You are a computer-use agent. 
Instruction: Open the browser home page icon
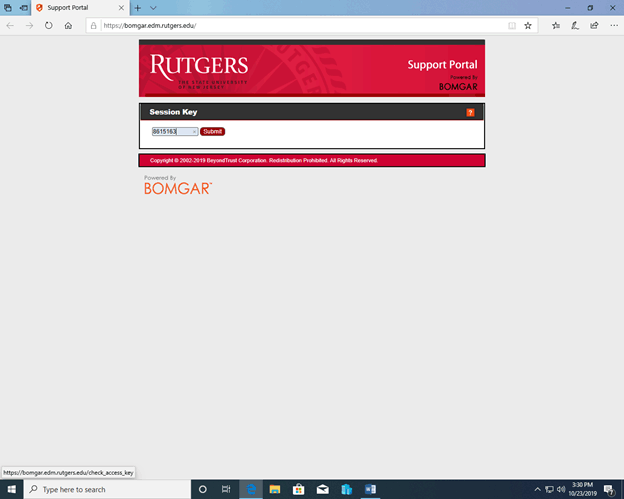[x=68, y=25]
